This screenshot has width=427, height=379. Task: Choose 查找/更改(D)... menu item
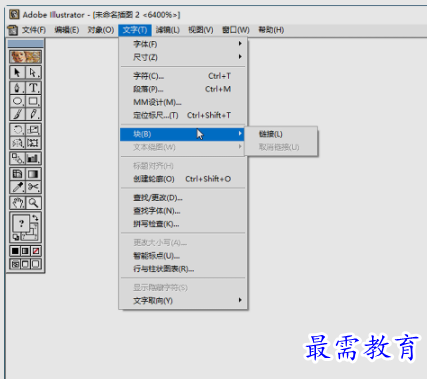click(x=183, y=198)
